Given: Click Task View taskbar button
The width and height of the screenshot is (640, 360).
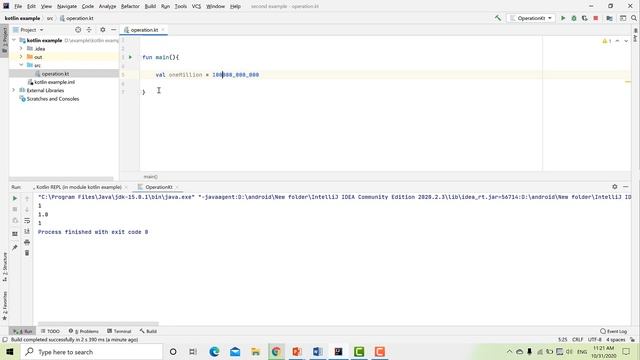Looking at the screenshot, I should (193, 352).
